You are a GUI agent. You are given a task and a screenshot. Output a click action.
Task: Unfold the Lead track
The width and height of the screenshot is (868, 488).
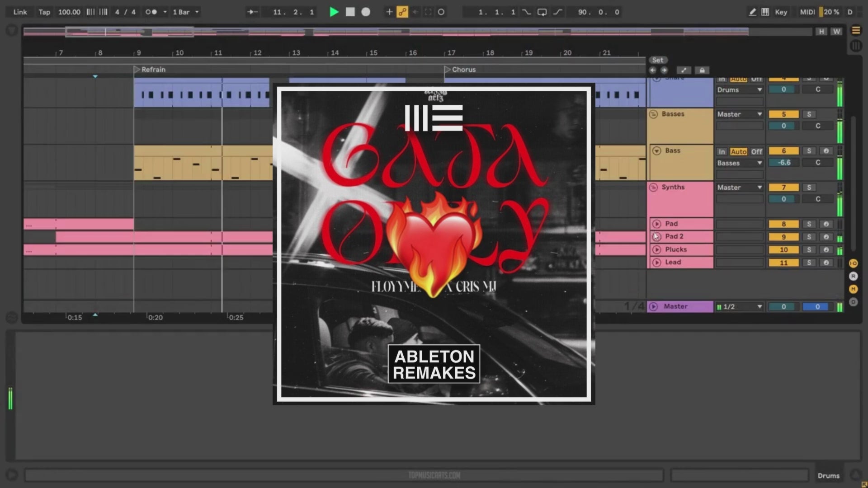click(x=657, y=263)
